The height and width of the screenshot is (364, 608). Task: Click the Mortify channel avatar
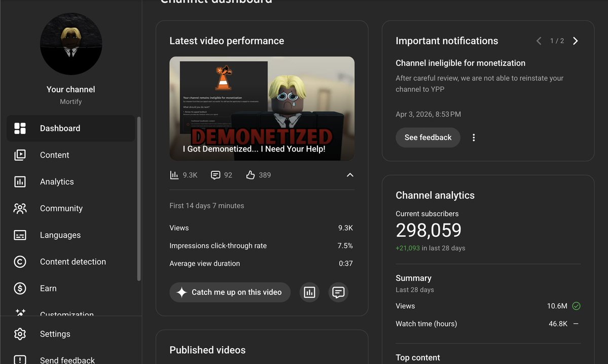tap(71, 44)
